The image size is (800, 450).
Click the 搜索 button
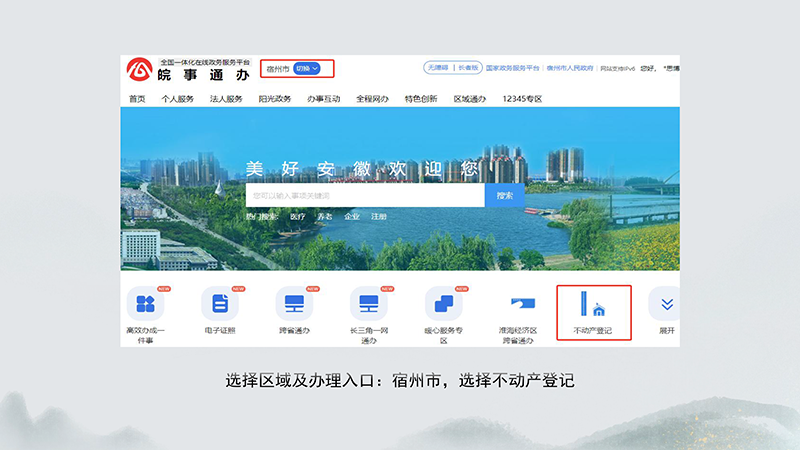(x=504, y=195)
